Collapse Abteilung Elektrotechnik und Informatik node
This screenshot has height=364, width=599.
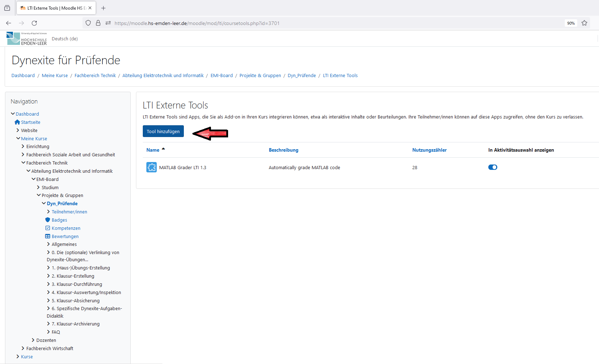pyautogui.click(x=29, y=171)
